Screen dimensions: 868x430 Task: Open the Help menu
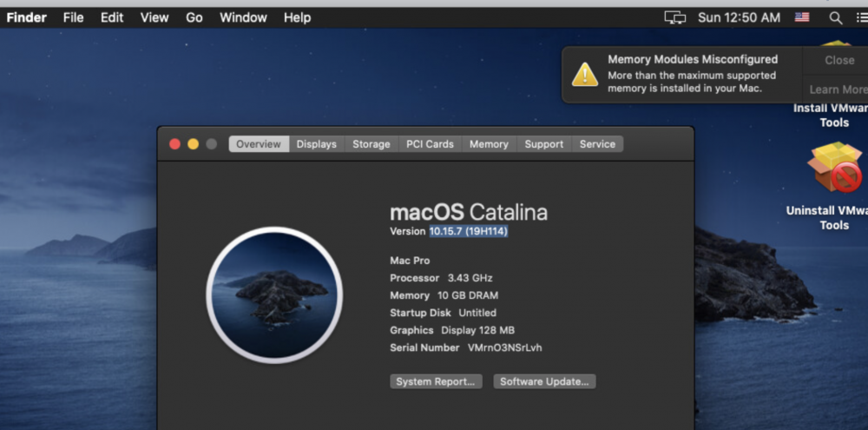pos(297,17)
